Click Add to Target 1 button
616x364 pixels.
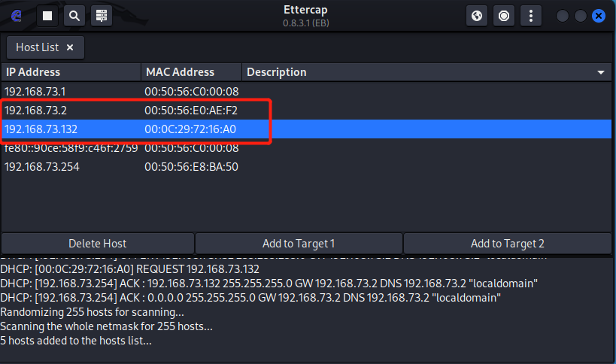point(299,244)
